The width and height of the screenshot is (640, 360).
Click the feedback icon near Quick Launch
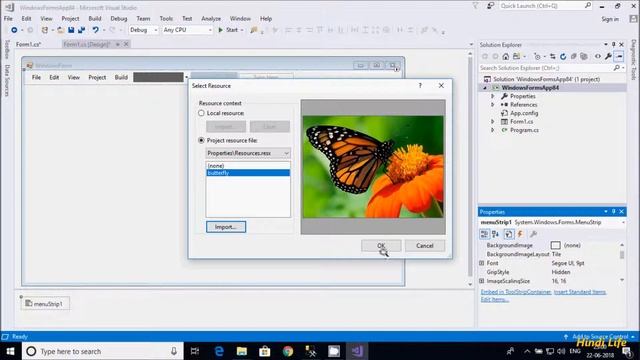point(491,6)
